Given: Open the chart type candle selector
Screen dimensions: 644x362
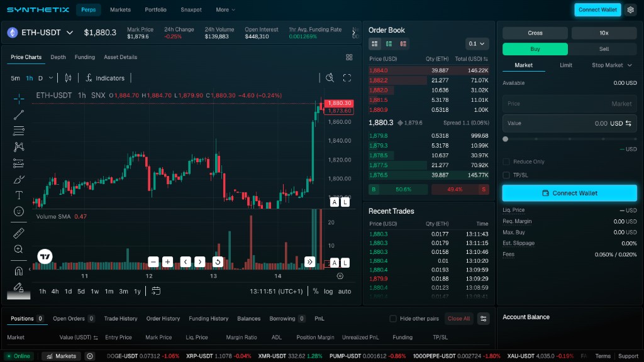Looking at the screenshot, I should [68, 78].
